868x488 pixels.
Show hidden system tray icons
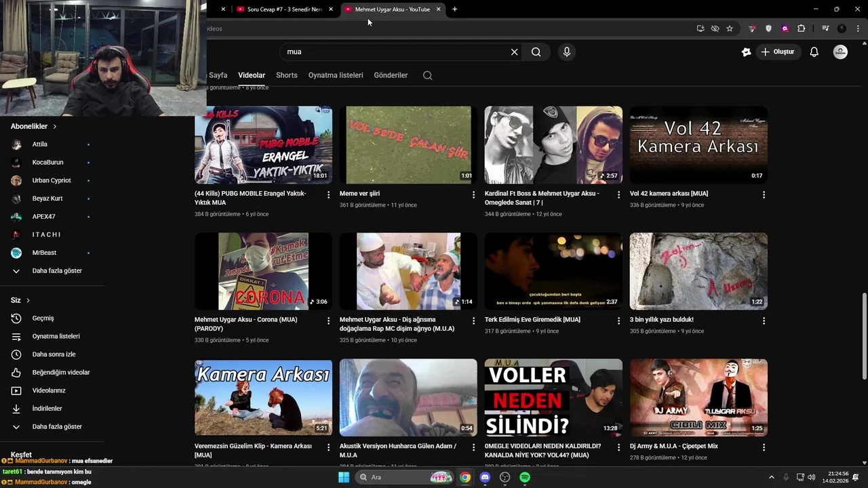[x=771, y=477]
